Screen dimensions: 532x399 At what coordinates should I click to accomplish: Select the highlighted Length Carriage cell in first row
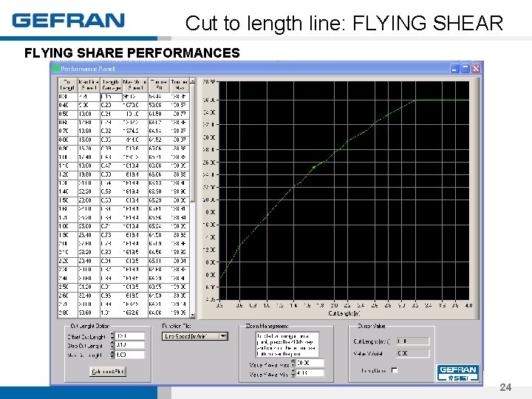click(112, 97)
